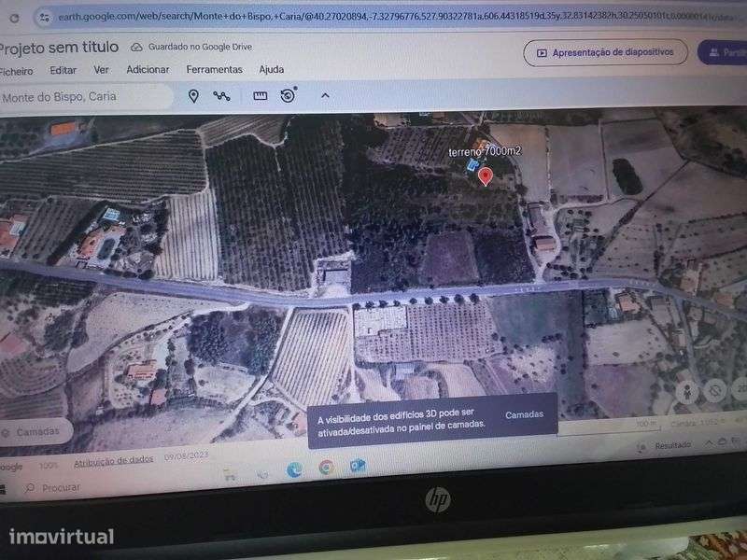Open the historical imagery clock tool
The height and width of the screenshot is (560, 747).
pyautogui.click(x=288, y=95)
